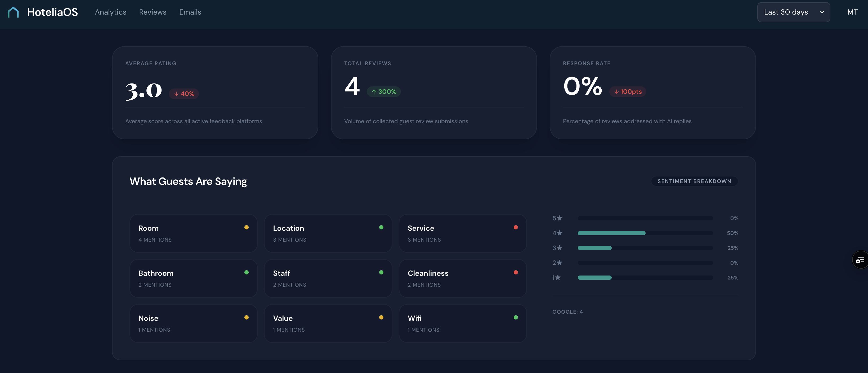
Task: Click 'Average score across all active feedback platforms'
Action: click(193, 121)
